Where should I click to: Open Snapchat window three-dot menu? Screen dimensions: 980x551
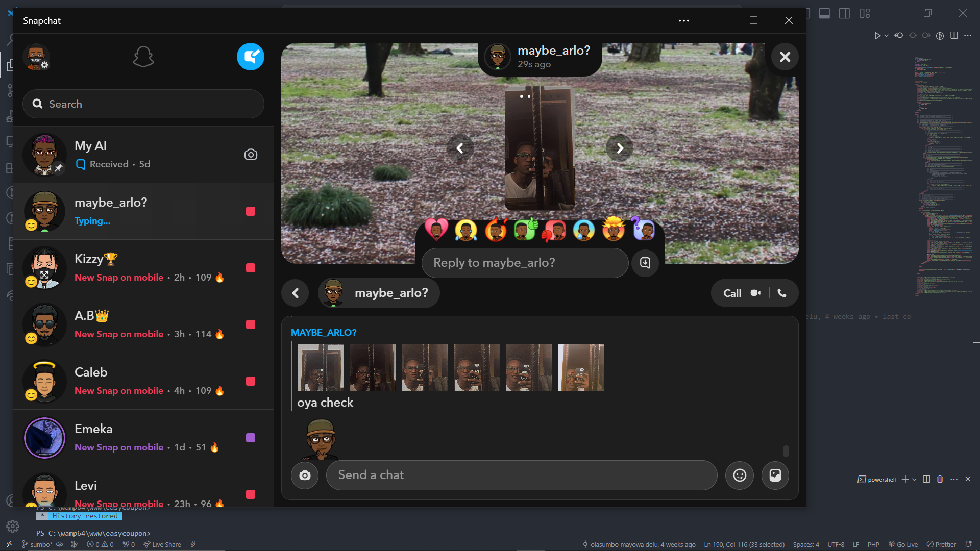click(x=684, y=21)
